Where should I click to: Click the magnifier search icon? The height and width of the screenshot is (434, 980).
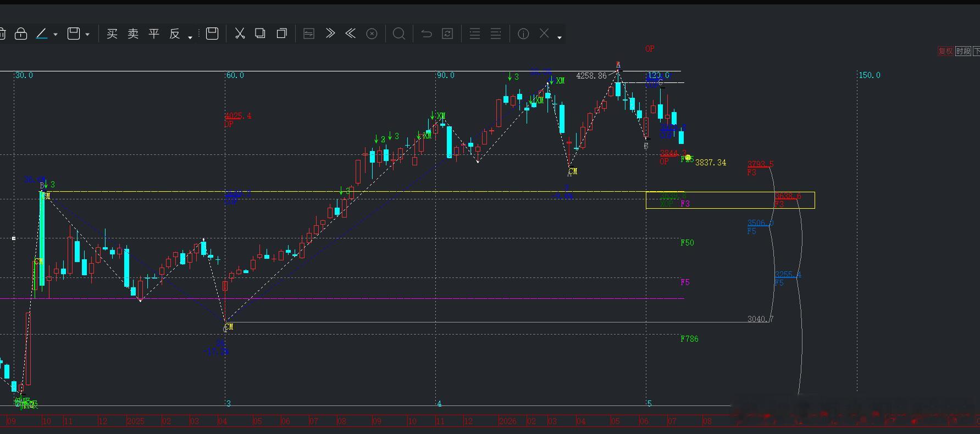[x=399, y=34]
